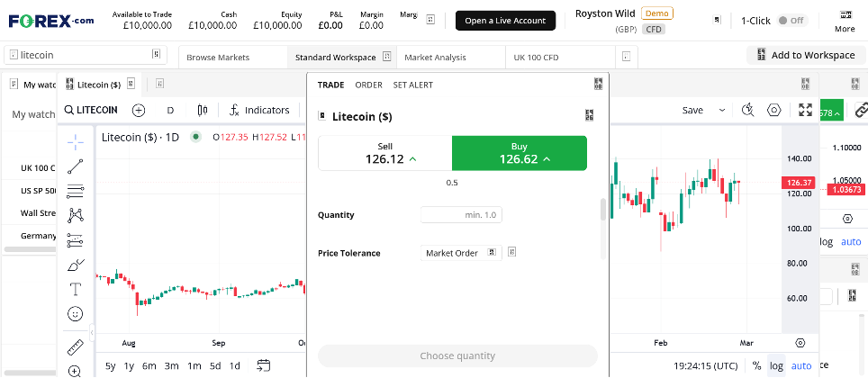The height and width of the screenshot is (378, 868).
Task: Open the UK 100 CFD tab
Action: (x=560, y=57)
